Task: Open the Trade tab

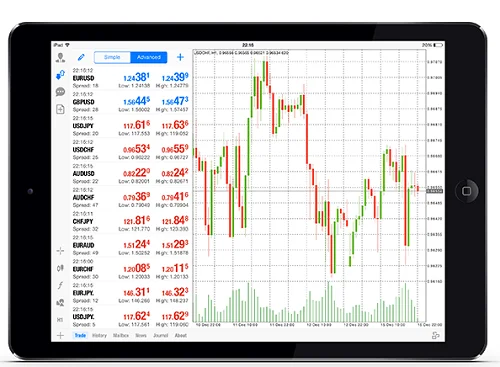Action: pyautogui.click(x=80, y=335)
